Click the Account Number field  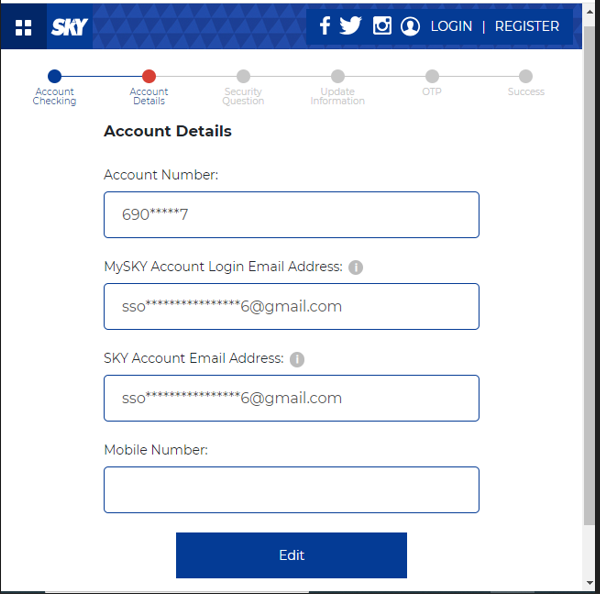[291, 215]
